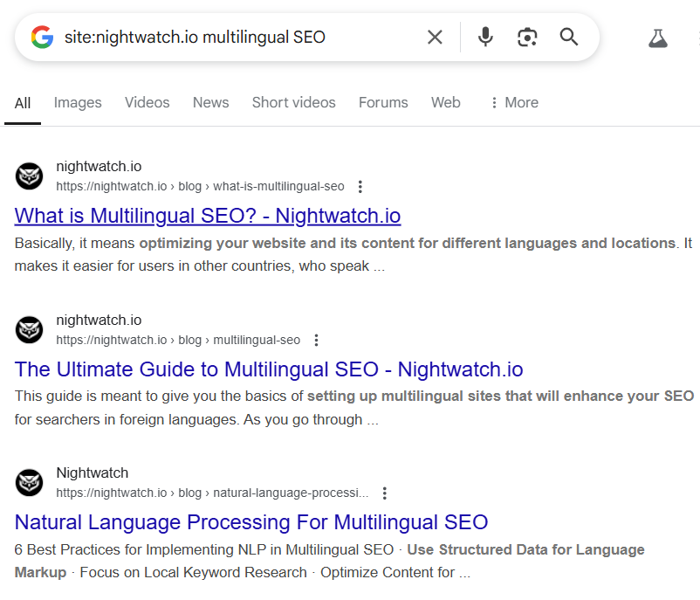
Task: Open Search Labs via the flask icon
Action: coord(658,37)
